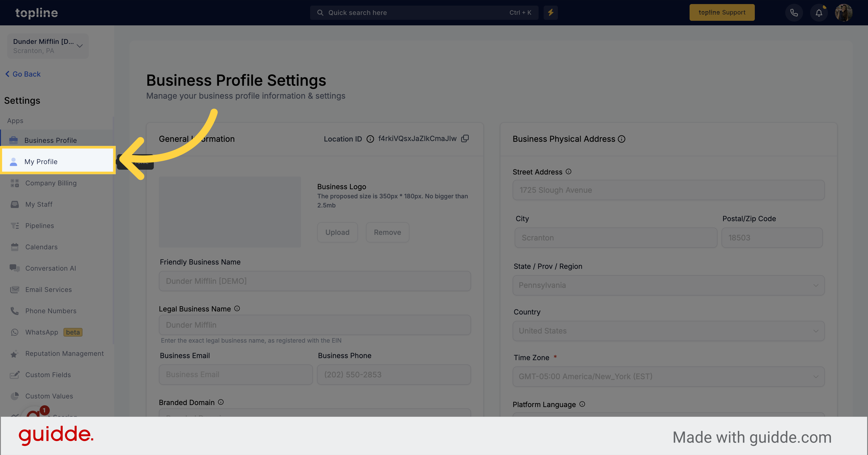Click the Postal/Zip Code field
This screenshot has width=868, height=455.
772,237
